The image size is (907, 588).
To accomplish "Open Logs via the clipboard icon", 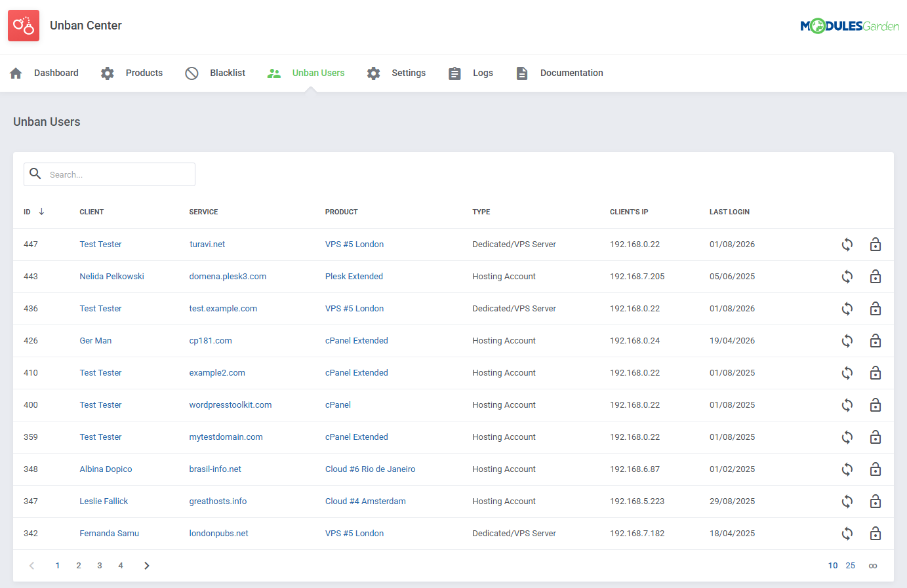I will [x=454, y=73].
